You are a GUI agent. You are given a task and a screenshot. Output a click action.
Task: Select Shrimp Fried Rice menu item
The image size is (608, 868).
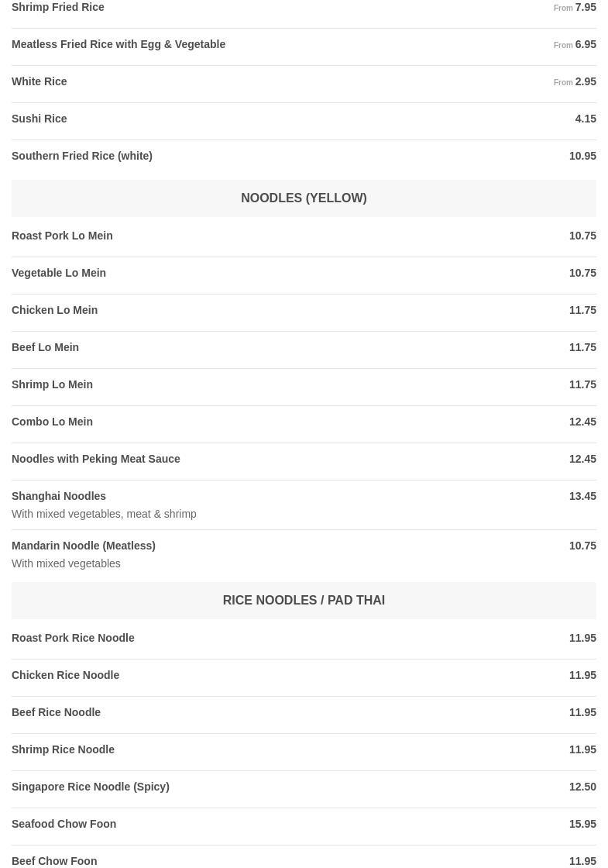[x=58, y=8]
